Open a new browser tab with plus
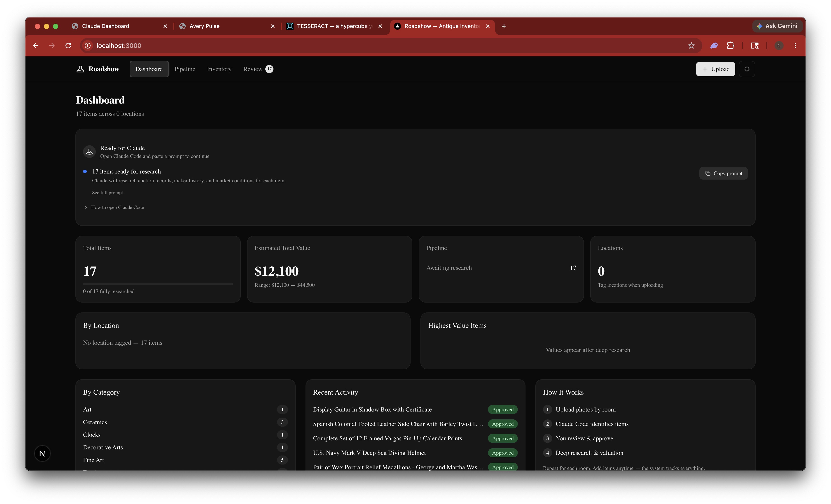Image resolution: width=831 pixels, height=504 pixels. [504, 26]
